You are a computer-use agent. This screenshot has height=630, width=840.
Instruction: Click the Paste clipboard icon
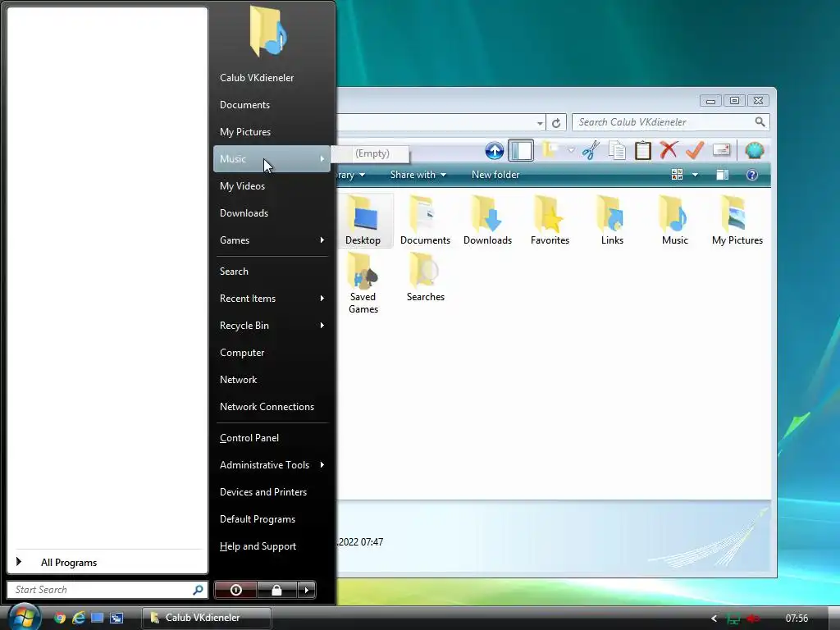642,151
